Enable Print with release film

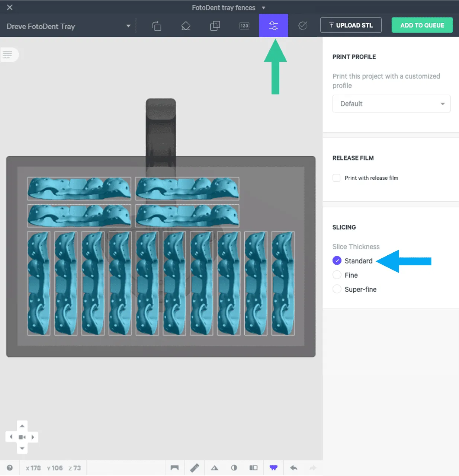(x=337, y=178)
